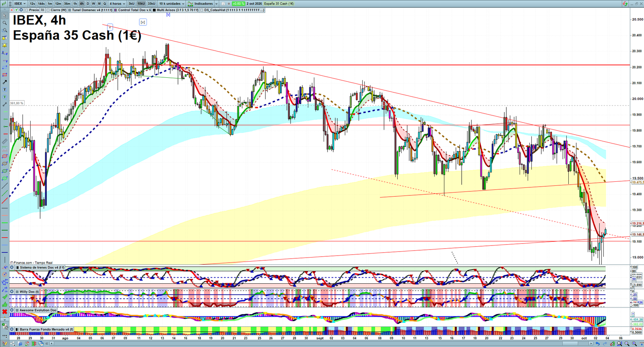The image size is (644, 347).
Task: Select the text box T tool
Action: pyautogui.click(x=5, y=89)
